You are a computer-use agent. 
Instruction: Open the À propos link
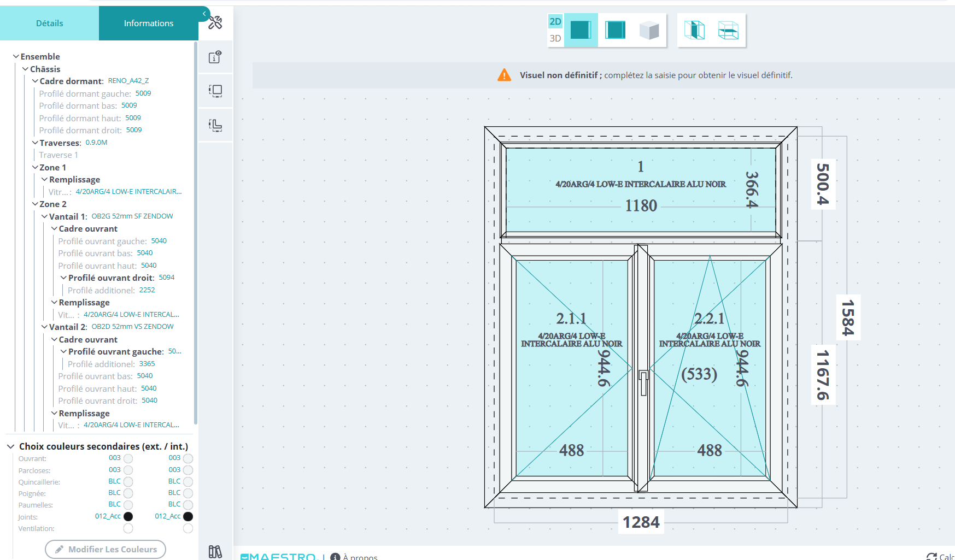[360, 557]
